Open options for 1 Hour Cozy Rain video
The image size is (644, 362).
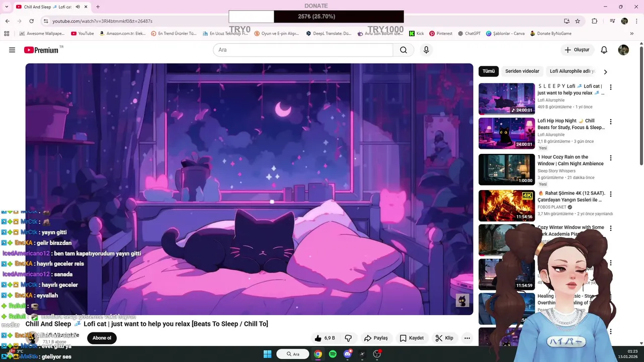(x=611, y=158)
